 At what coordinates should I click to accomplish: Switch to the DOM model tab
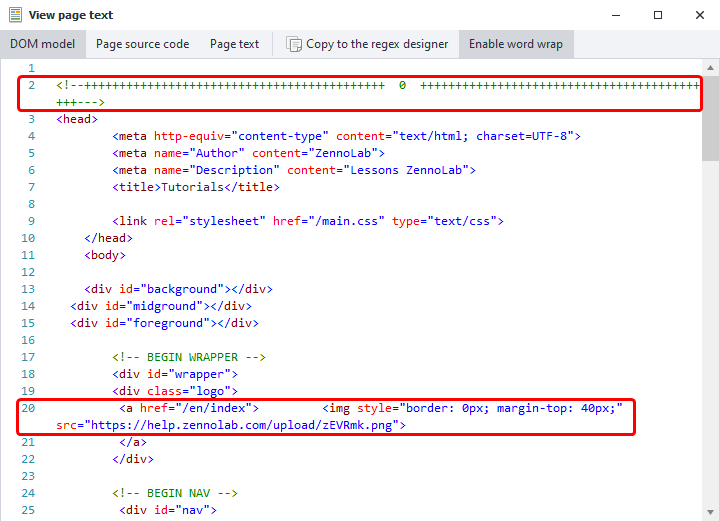click(43, 44)
